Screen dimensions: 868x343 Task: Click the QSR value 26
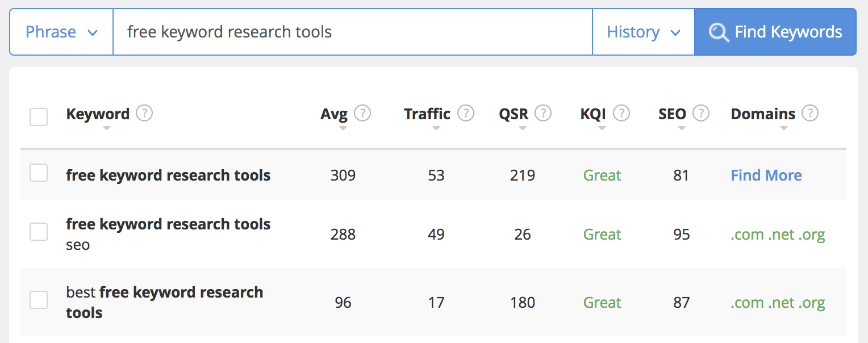[523, 235]
